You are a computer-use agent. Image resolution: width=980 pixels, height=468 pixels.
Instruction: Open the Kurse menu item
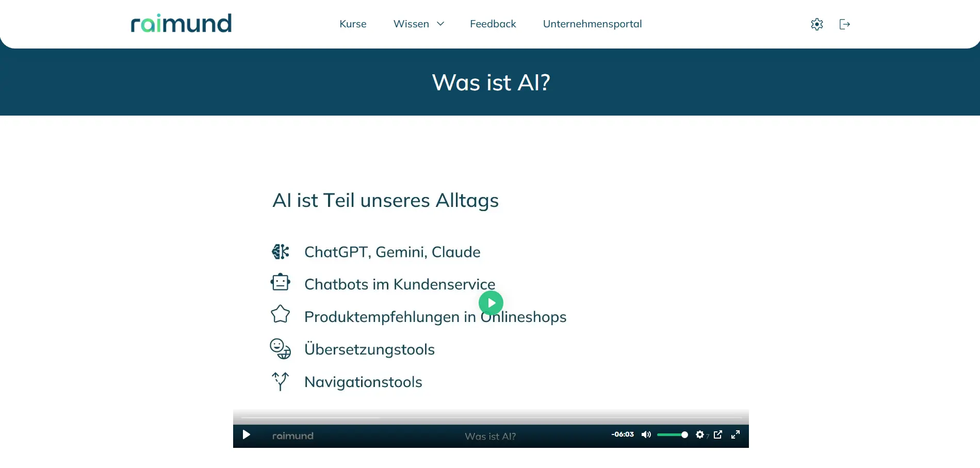353,24
